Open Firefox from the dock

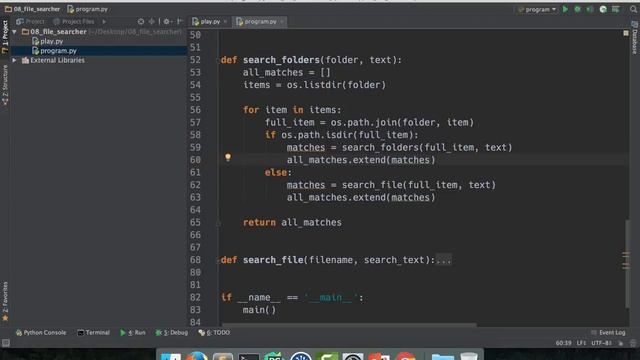click(x=197, y=356)
